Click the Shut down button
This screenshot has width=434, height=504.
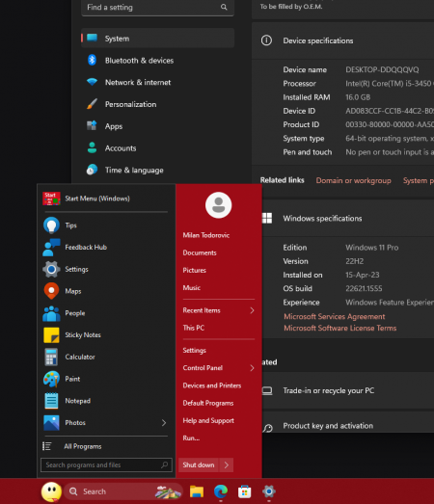click(x=199, y=464)
